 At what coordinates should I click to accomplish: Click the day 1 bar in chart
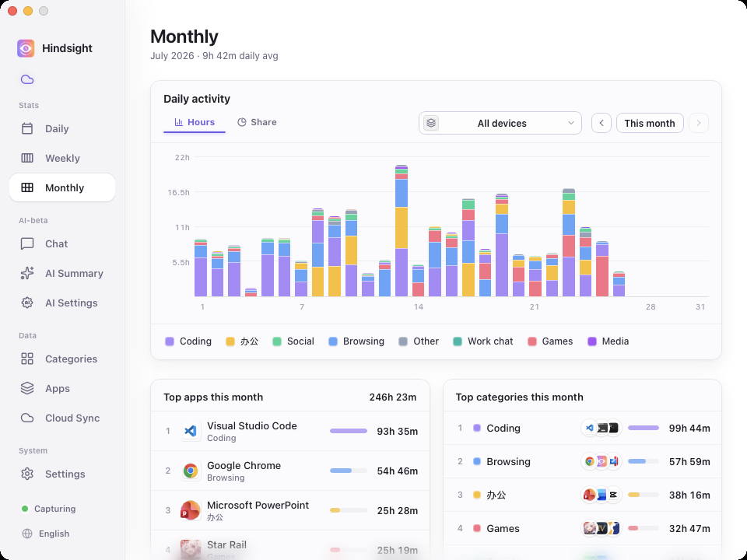coord(201,268)
